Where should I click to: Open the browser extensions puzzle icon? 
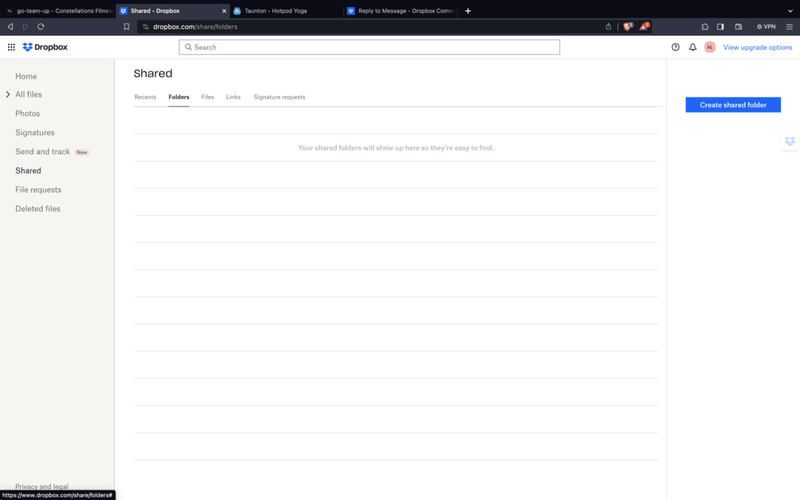tap(705, 27)
